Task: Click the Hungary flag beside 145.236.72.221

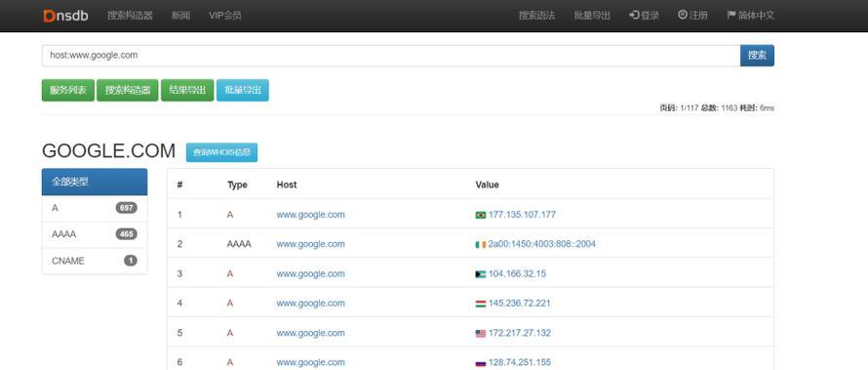Action: point(481,304)
